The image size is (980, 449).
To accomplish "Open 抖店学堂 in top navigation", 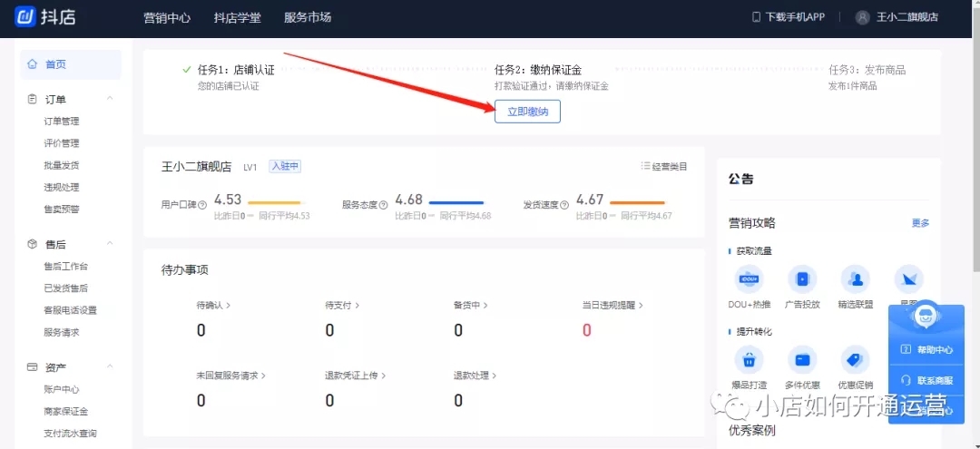I will (237, 17).
